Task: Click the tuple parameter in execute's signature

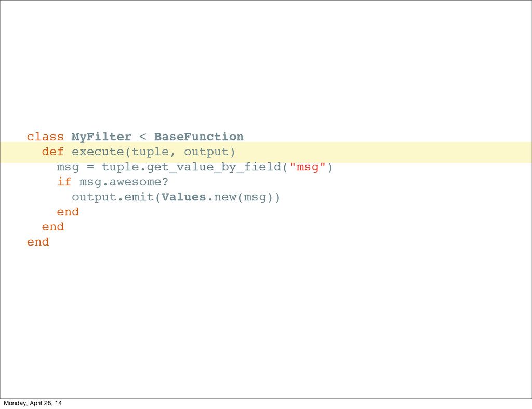Action: coord(150,152)
